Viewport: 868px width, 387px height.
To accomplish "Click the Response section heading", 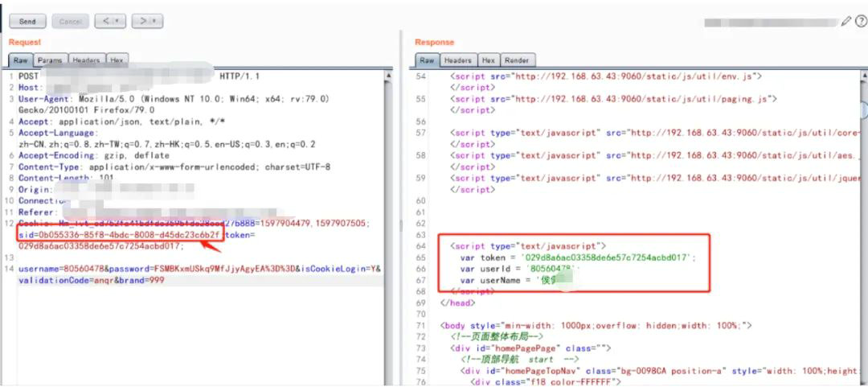I will point(435,42).
